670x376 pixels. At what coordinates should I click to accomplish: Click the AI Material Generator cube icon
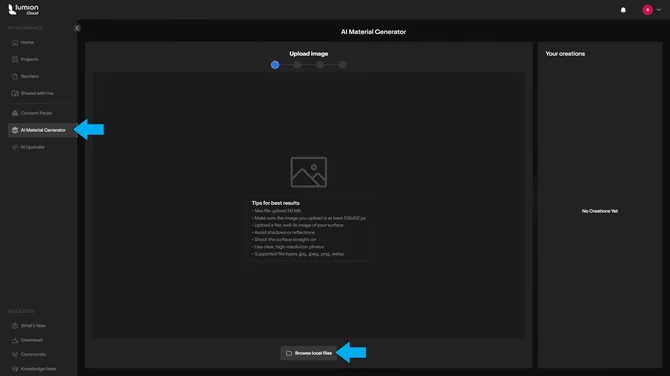pyautogui.click(x=15, y=130)
